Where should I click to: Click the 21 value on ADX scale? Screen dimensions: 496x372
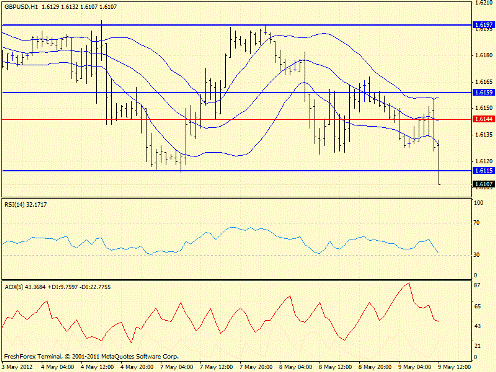pyautogui.click(x=477, y=346)
